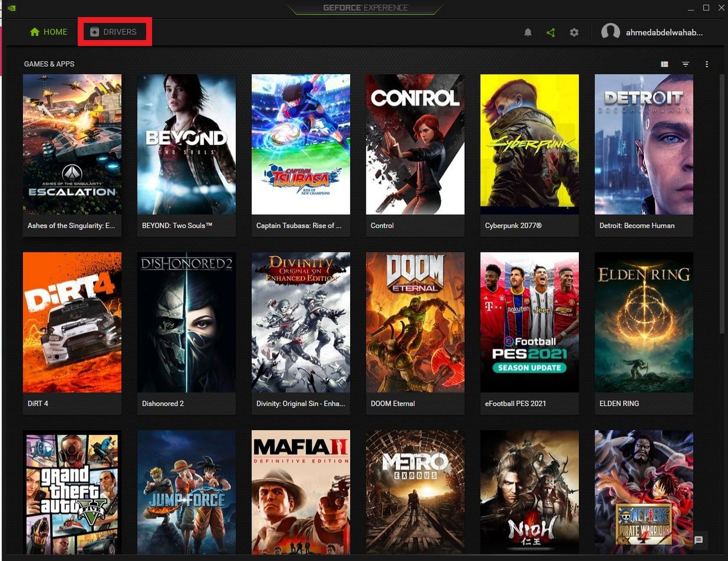The height and width of the screenshot is (561, 728).
Task: Click the green share icon
Action: click(x=551, y=32)
